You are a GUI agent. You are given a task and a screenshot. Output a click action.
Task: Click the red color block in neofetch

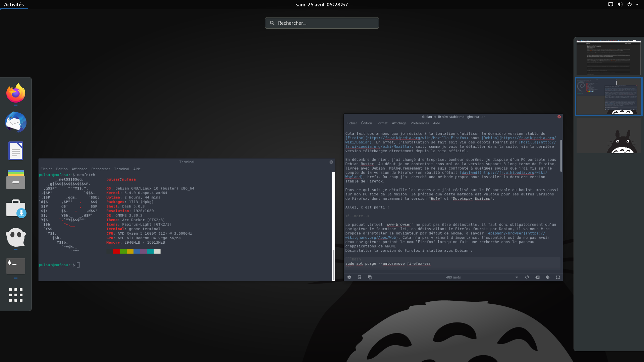click(116, 251)
